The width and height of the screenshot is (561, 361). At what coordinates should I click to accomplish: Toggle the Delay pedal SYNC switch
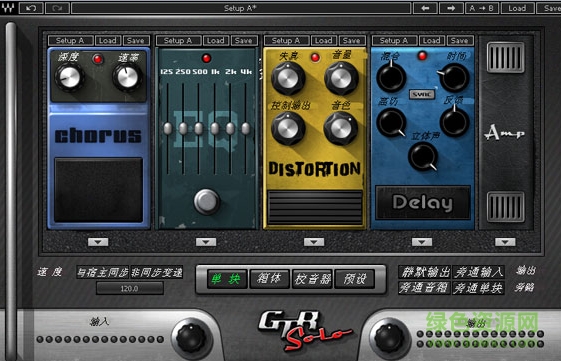click(422, 94)
